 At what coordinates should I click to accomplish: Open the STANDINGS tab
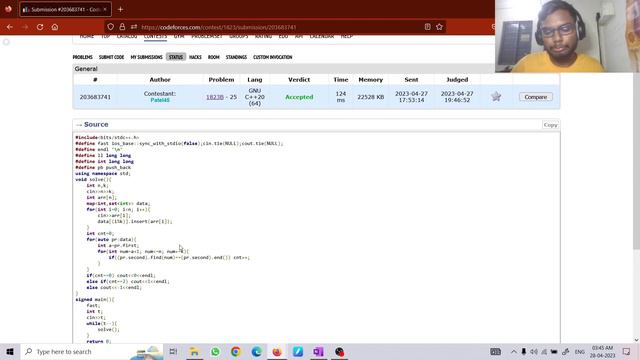click(236, 57)
